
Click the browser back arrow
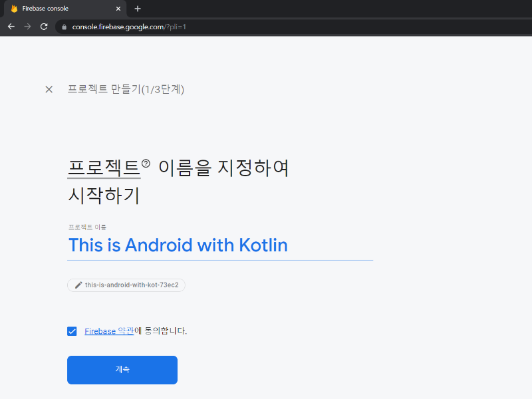coord(11,27)
